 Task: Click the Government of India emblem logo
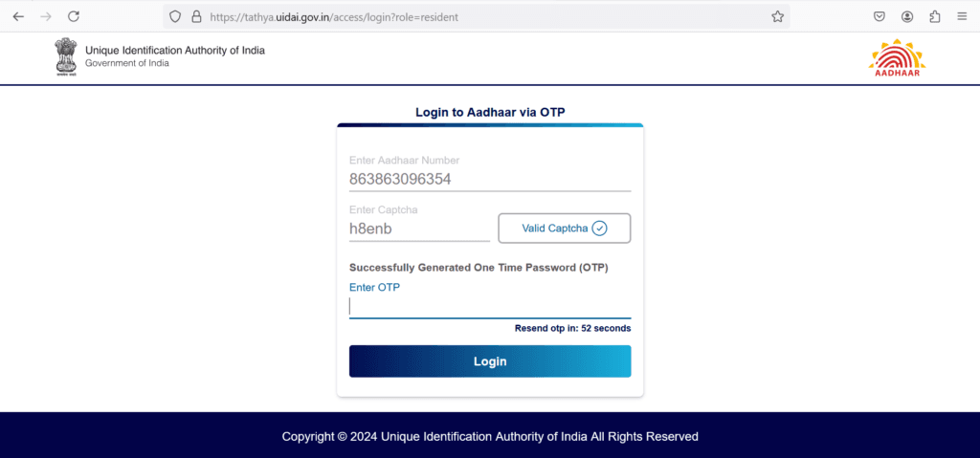[x=65, y=56]
